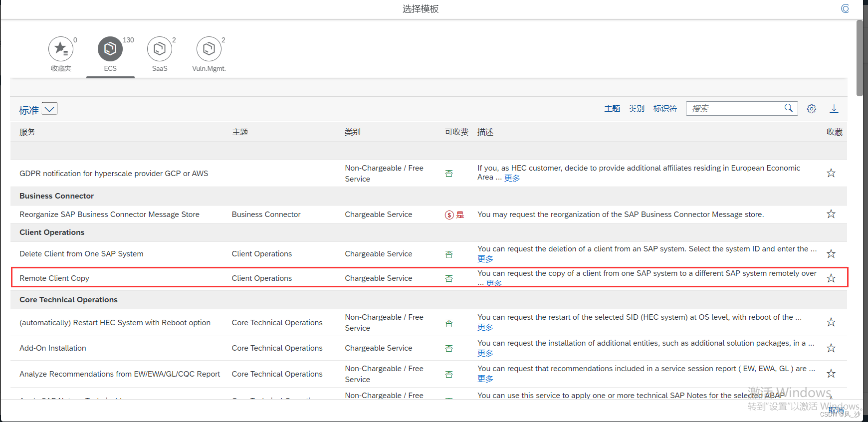This screenshot has width=868, height=422.
Task: Toggle favorite for GDPR notification service
Action: click(831, 173)
